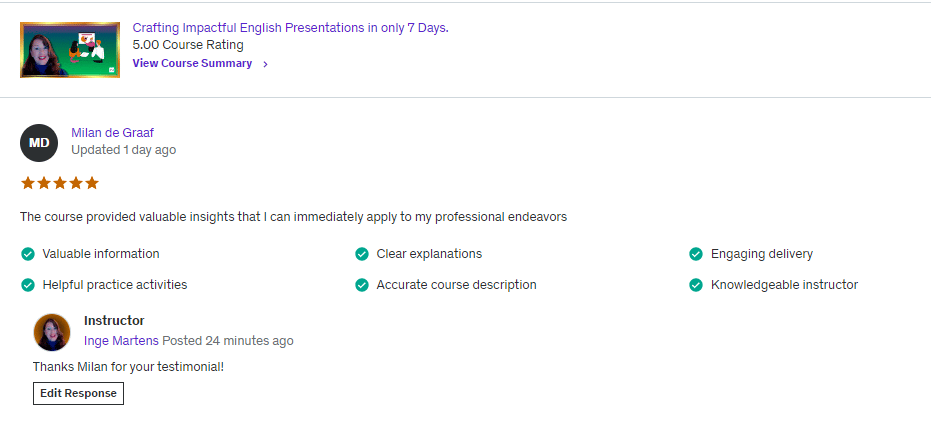The image size is (931, 426).
Task: Open the course thumbnail image
Action: tap(70, 49)
